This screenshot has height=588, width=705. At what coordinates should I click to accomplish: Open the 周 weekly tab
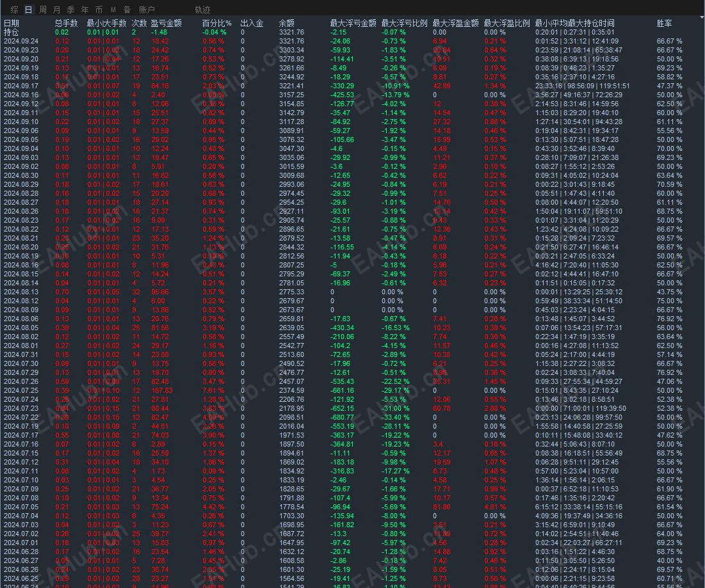(x=43, y=10)
